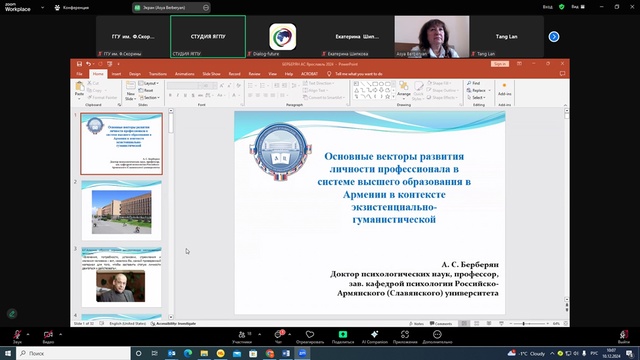Open the font name combo box
The height and width of the screenshot is (360, 640).
pyautogui.click(x=185, y=86)
